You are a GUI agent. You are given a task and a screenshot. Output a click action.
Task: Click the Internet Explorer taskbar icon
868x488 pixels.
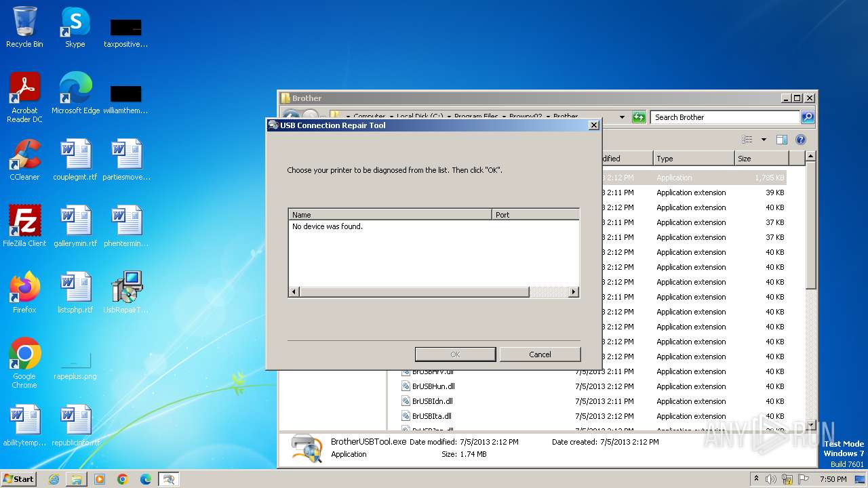[54, 479]
